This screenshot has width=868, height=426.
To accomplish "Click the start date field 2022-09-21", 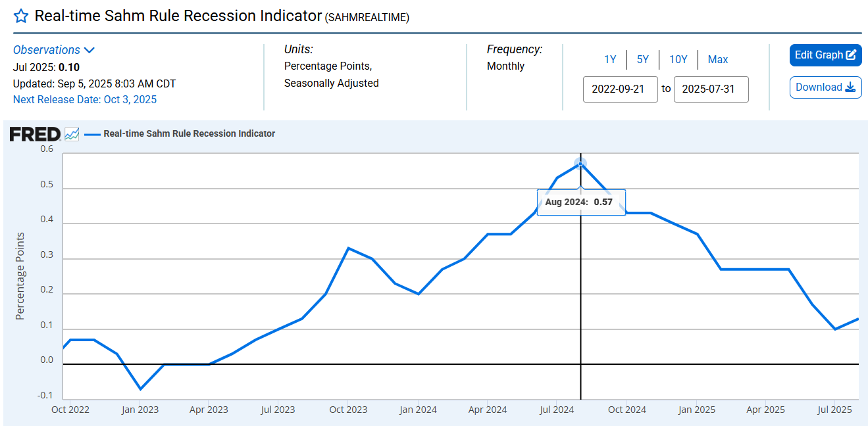I will [621, 89].
